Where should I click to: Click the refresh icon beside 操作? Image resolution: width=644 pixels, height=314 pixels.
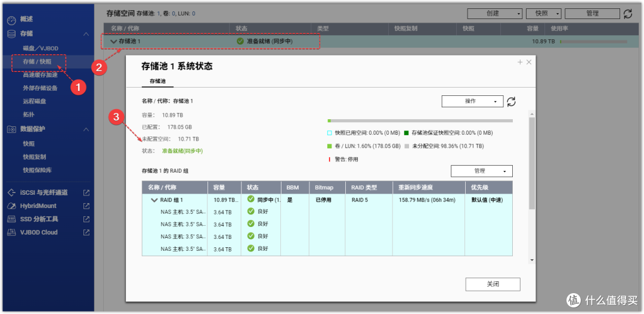512,102
